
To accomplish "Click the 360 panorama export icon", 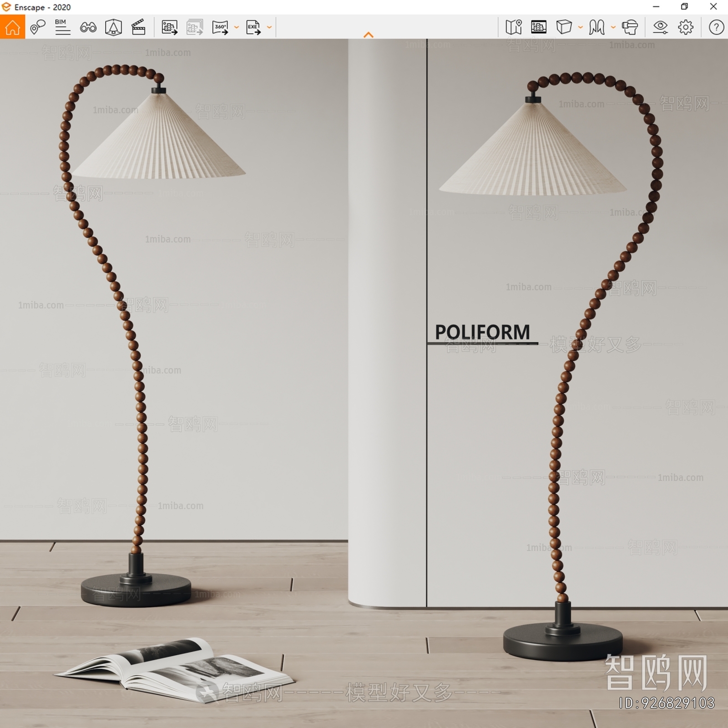I will (x=220, y=27).
